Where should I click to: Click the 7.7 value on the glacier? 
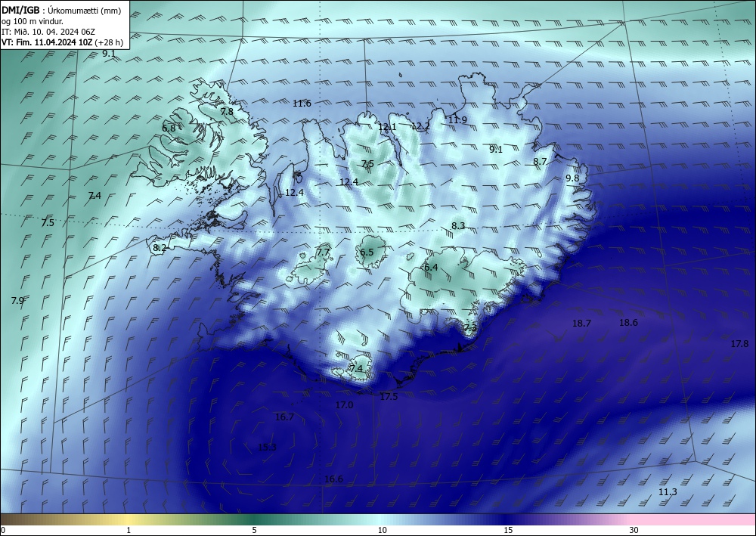[x=323, y=252]
